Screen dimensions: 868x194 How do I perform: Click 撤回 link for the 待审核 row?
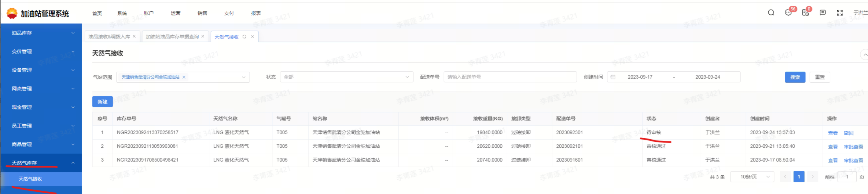[x=849, y=133]
